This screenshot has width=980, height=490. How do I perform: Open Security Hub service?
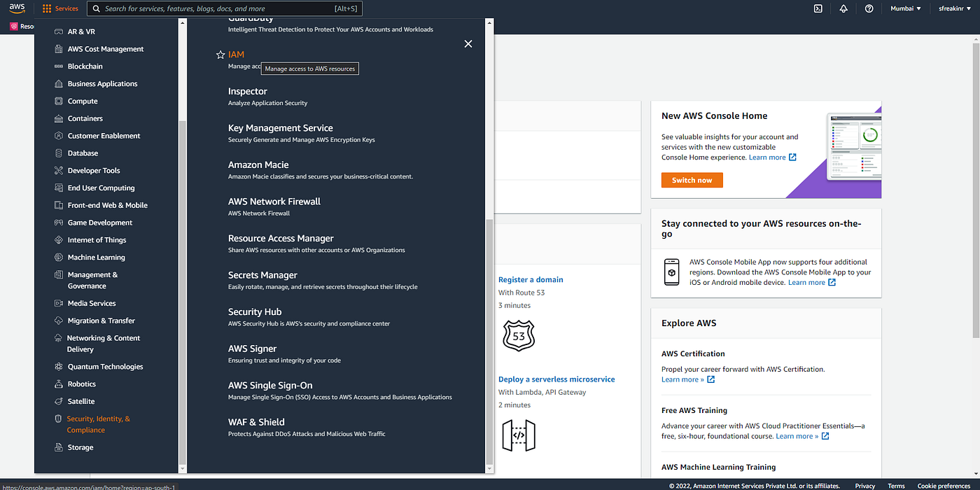[255, 311]
